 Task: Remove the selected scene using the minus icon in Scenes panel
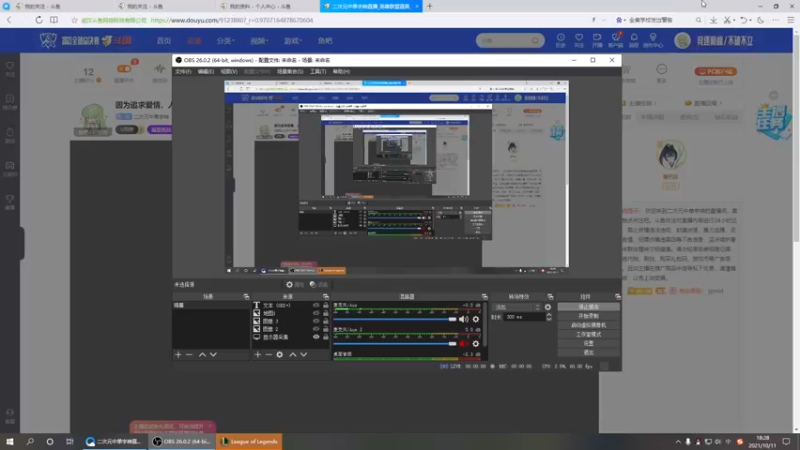coord(189,355)
